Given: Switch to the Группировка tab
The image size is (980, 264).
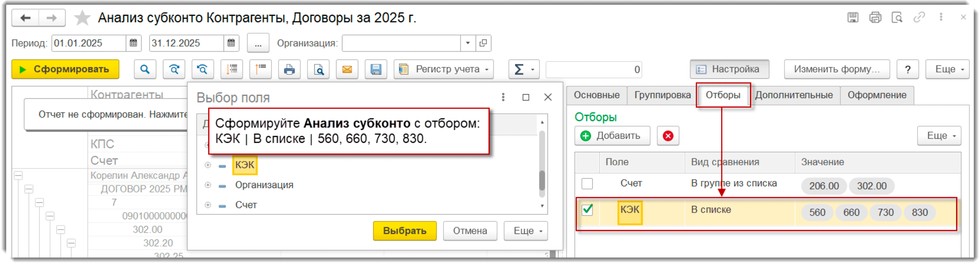Looking at the screenshot, I should click(x=662, y=95).
